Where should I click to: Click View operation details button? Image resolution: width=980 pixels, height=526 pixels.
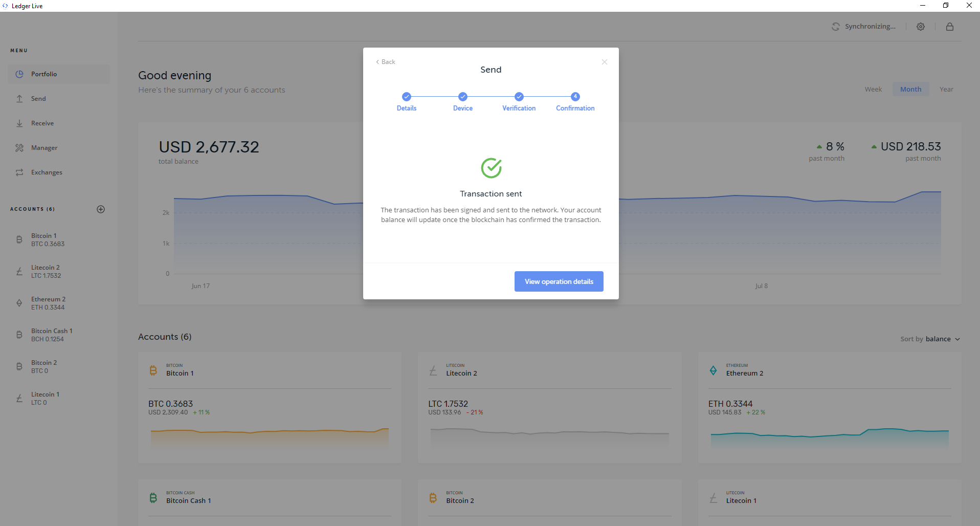click(x=559, y=281)
